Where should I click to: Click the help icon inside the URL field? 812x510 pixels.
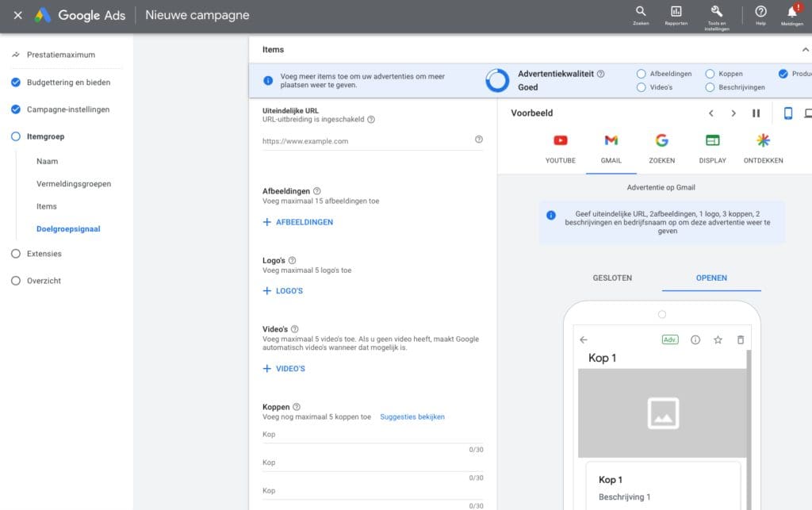click(x=478, y=140)
